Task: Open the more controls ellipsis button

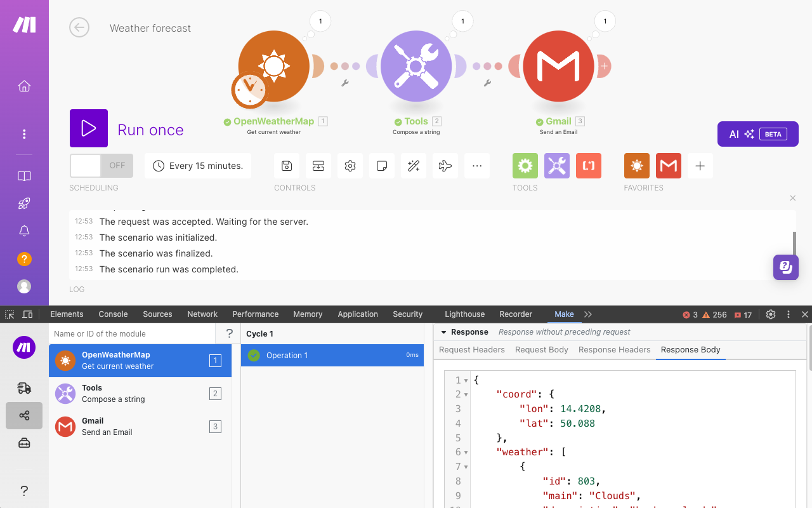Action: pyautogui.click(x=477, y=166)
